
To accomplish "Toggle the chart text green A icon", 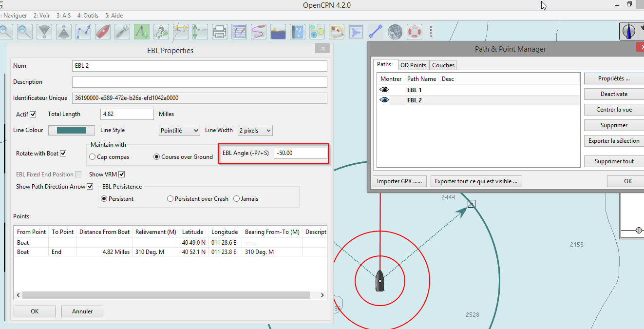I will [x=142, y=32].
